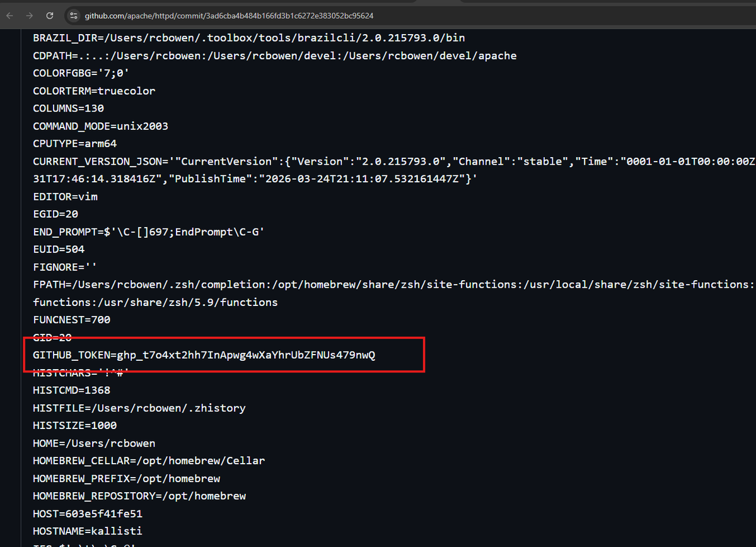
Task: Focus the github.com commit URL field
Action: tap(229, 16)
